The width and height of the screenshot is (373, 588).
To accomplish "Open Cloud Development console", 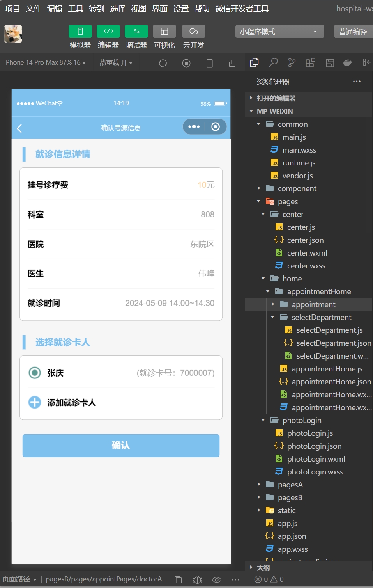I will pyautogui.click(x=194, y=32).
